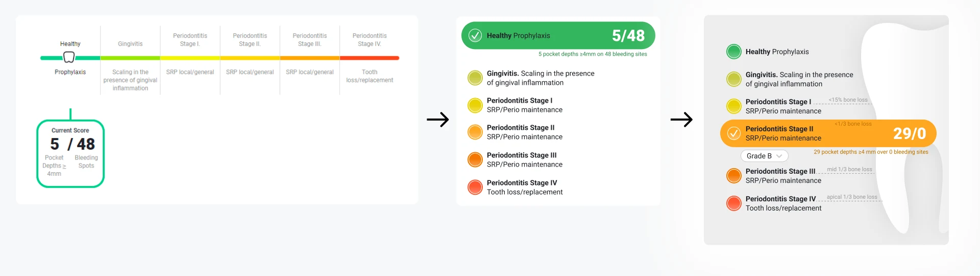Expand the orange Periodontitis Stage II 29/0 row
Viewport: 980px width, 276px height.
[828, 133]
